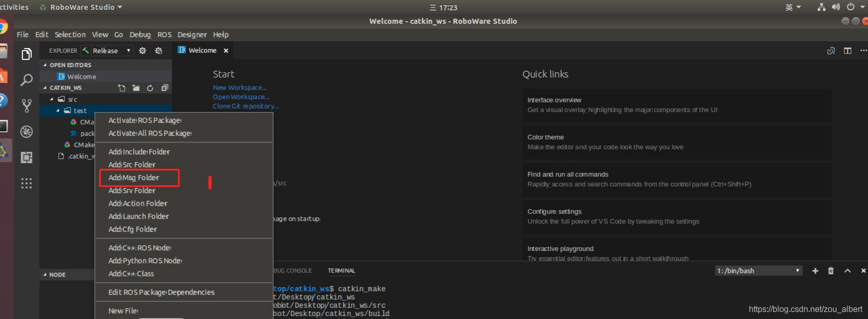Click New Folder icon in CATKIN_WS header

click(136, 88)
